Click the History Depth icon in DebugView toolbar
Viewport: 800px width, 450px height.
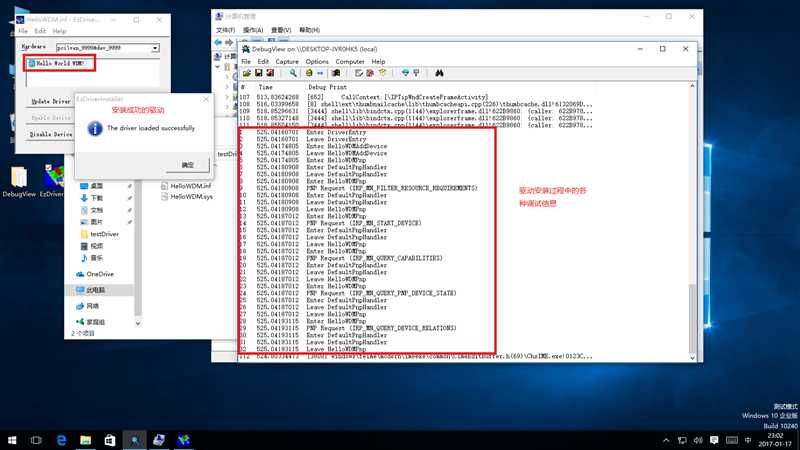click(x=382, y=73)
